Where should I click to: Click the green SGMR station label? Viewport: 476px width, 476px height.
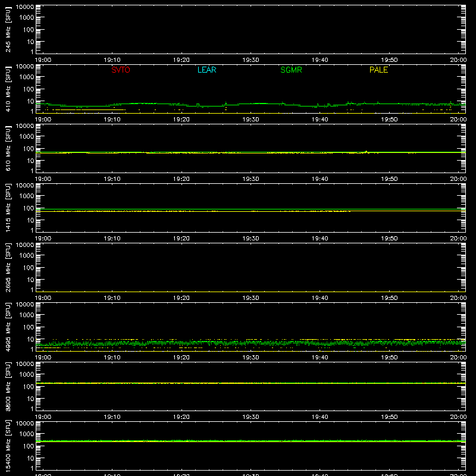291,70
